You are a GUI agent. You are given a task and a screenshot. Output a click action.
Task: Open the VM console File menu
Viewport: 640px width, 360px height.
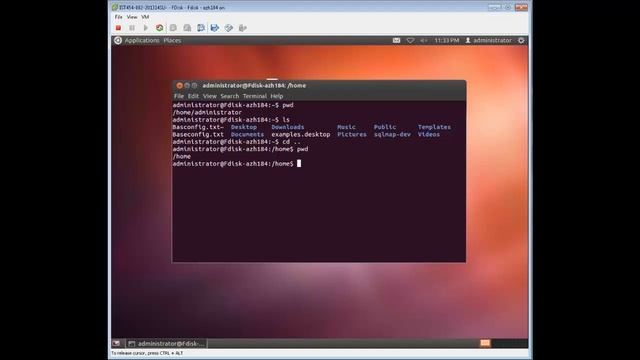(x=118, y=17)
